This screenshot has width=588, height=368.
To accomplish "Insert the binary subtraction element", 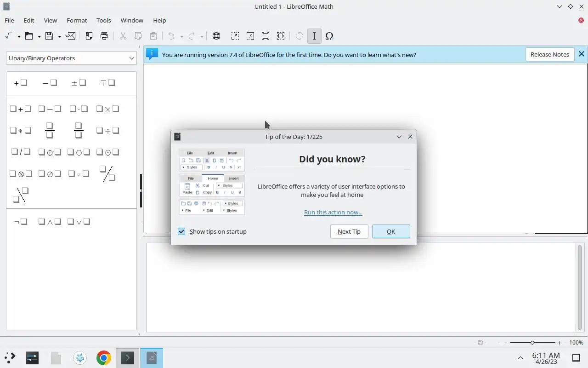I will [x=50, y=109].
